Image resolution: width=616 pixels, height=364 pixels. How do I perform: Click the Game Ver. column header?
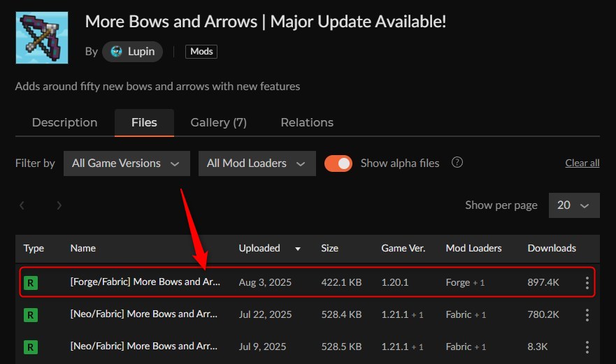(x=403, y=248)
